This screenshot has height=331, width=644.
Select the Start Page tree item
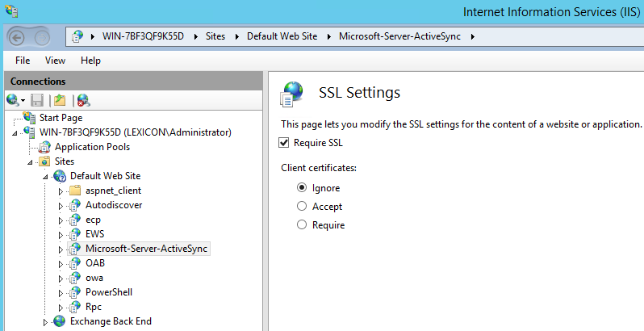click(61, 117)
